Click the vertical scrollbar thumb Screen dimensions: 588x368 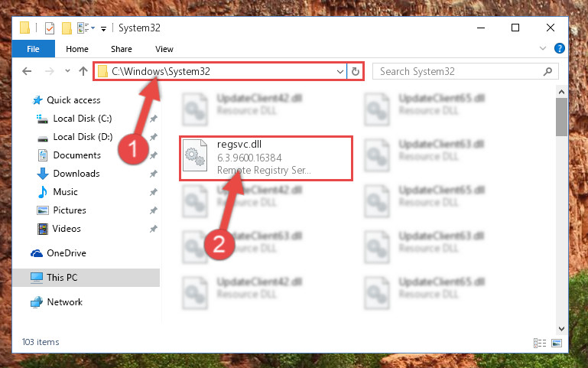[561, 117]
